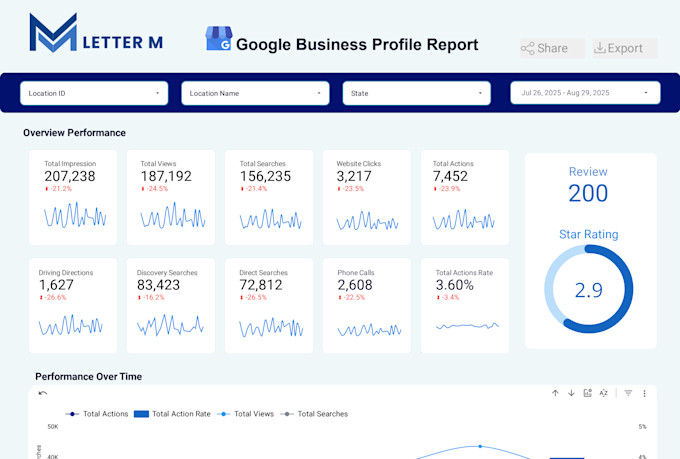Toggle the Total Action Rate legend series
This screenshot has height=459, width=680.
point(172,414)
